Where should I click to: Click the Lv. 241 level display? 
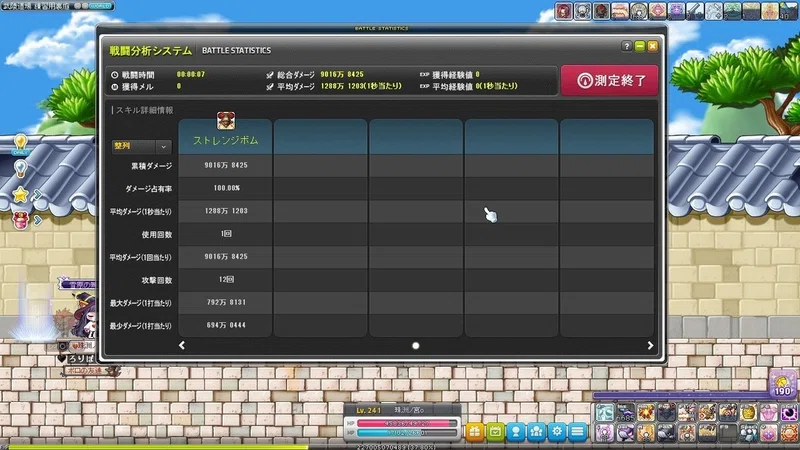(368, 410)
